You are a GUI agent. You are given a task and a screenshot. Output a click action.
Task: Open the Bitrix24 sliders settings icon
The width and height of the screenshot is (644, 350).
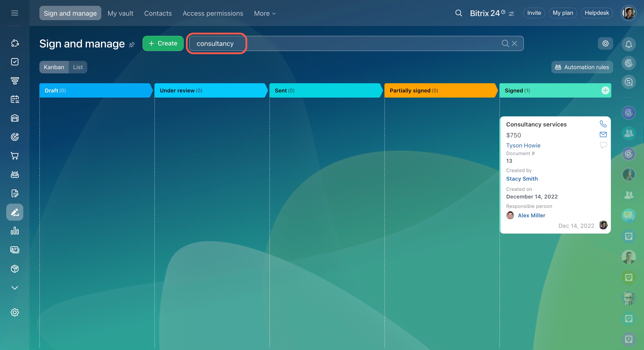(511, 13)
